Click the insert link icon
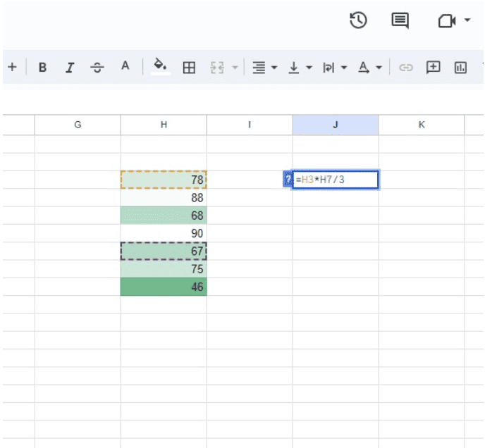Viewport: 485px width, 448px height. (405, 68)
